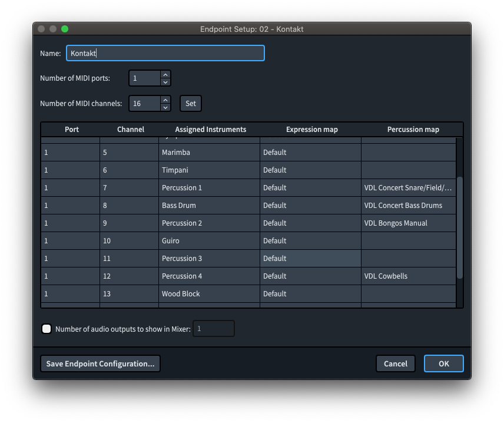Click percussion map cell for Percussion 3
504x423 pixels.
(x=409, y=259)
